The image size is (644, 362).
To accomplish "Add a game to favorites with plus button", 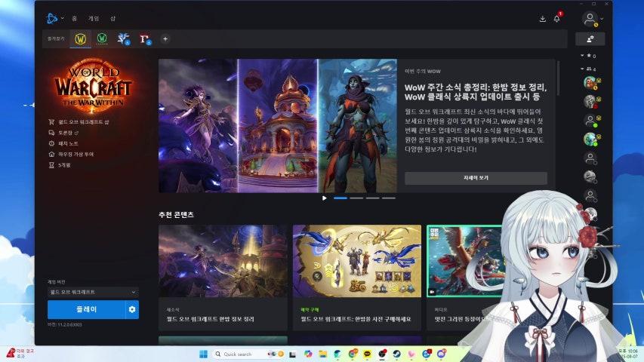I will (165, 39).
